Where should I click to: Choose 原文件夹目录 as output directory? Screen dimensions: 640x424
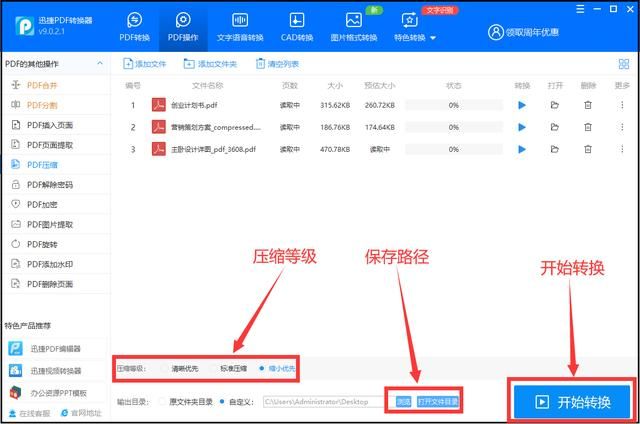[x=186, y=402]
